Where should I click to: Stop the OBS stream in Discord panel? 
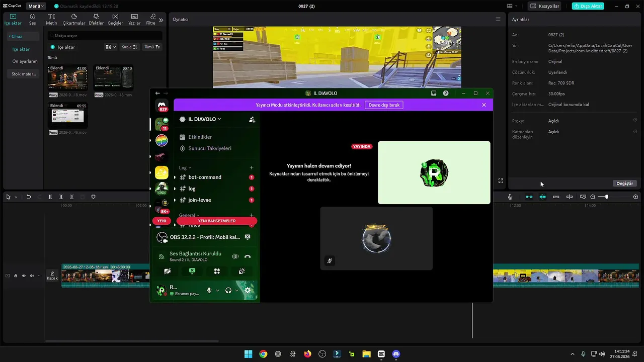pos(248,237)
